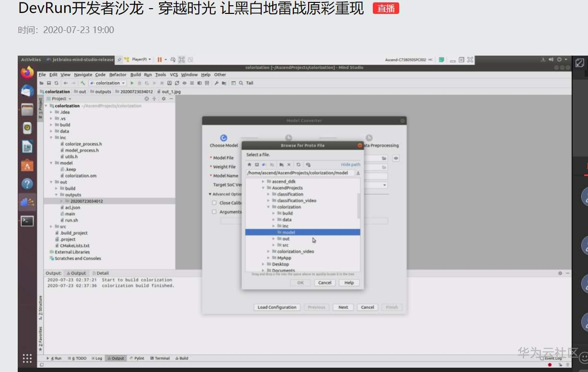Toggle the Close Calibration checkbox

click(214, 203)
